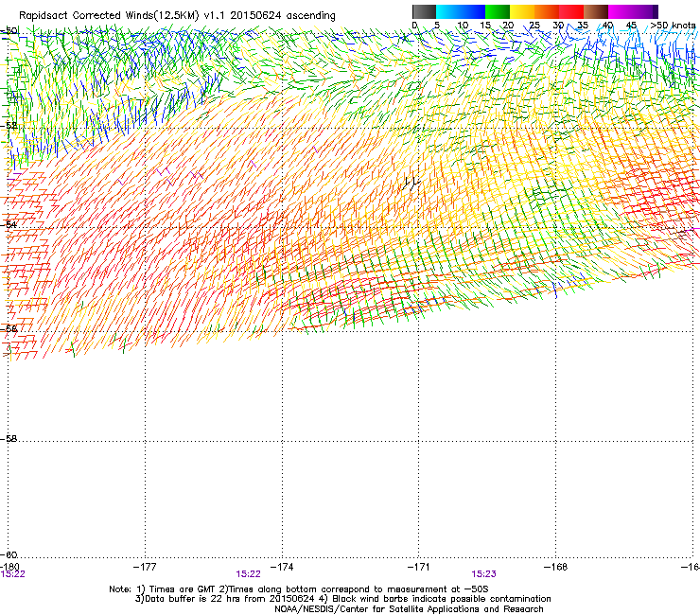Click the -52 latitude axis label

coord(9,126)
